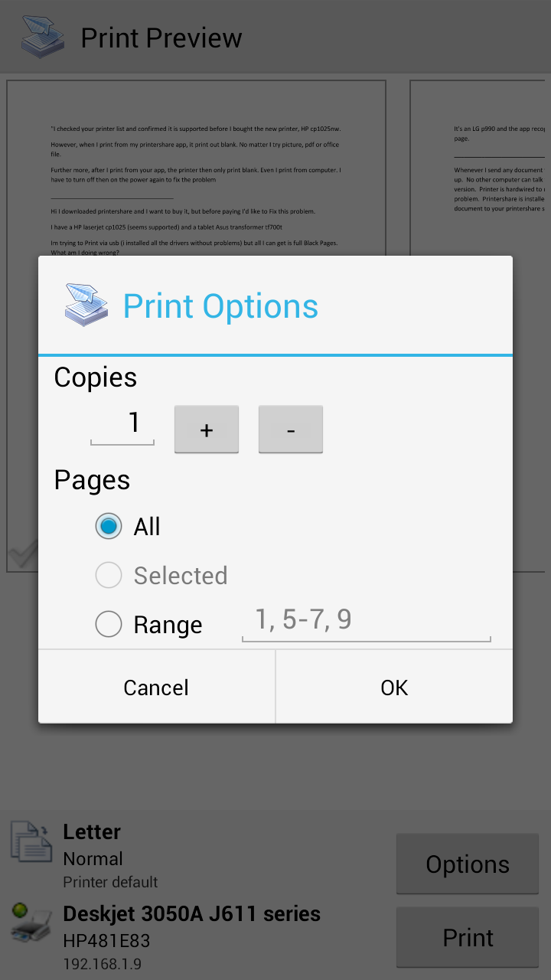Decrease copies using the minus button
The width and height of the screenshot is (551, 980).
290,429
